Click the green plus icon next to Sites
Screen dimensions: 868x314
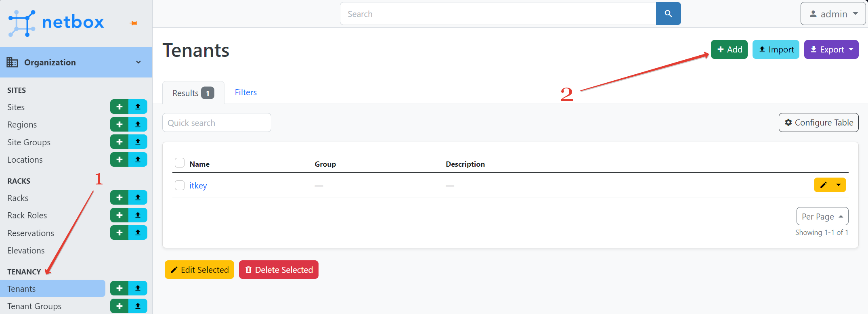[x=120, y=107]
